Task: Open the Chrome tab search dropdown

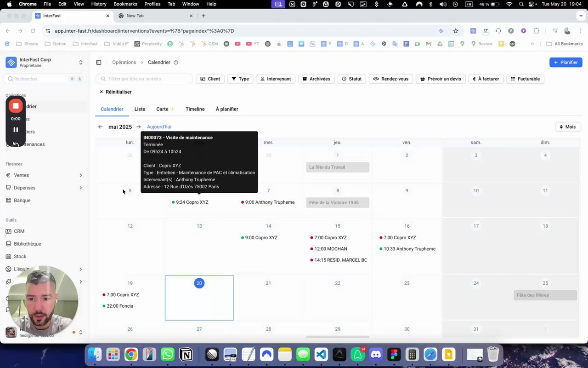Action: click(580, 16)
